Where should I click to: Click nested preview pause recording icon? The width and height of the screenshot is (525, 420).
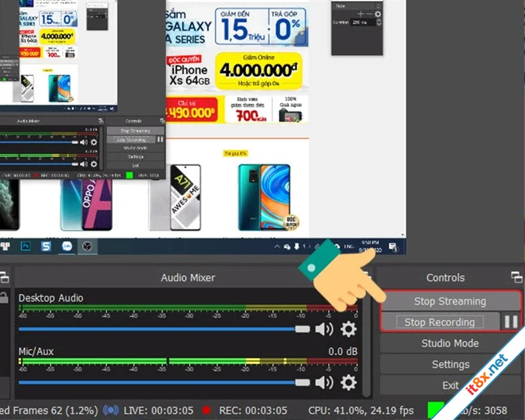(160, 139)
